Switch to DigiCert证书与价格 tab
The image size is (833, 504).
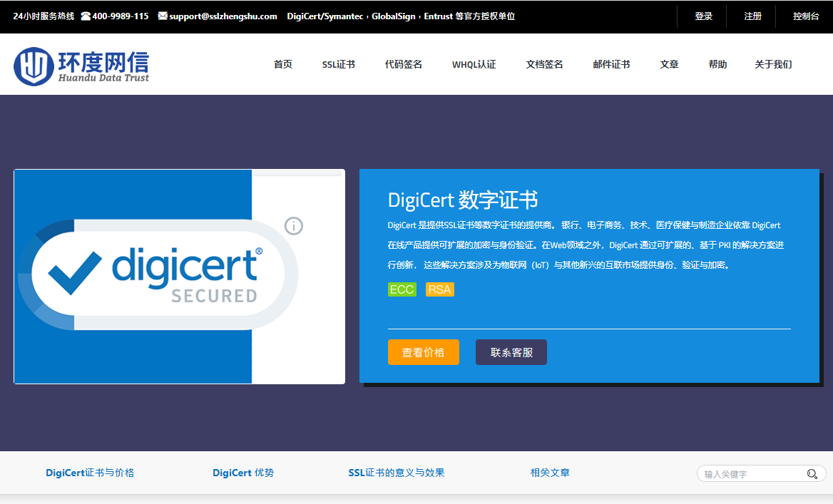point(90,473)
